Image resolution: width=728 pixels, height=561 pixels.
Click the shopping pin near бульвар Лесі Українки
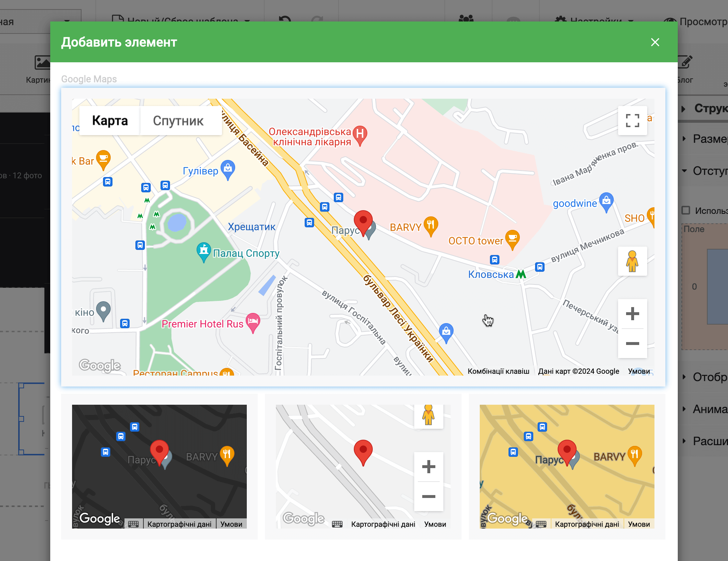446,333
